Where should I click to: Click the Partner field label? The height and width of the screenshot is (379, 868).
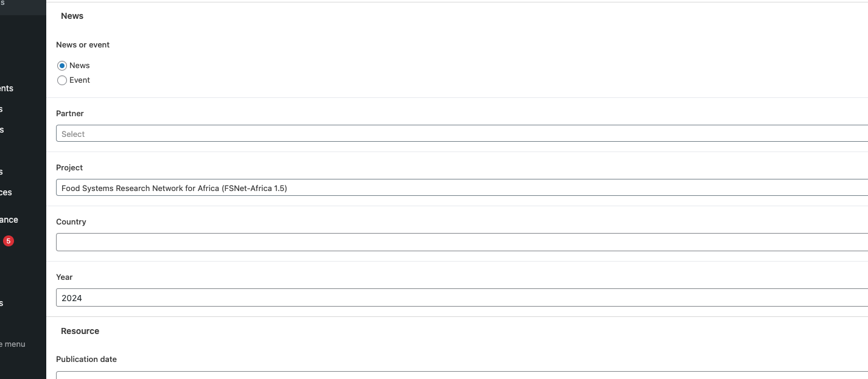pyautogui.click(x=70, y=114)
